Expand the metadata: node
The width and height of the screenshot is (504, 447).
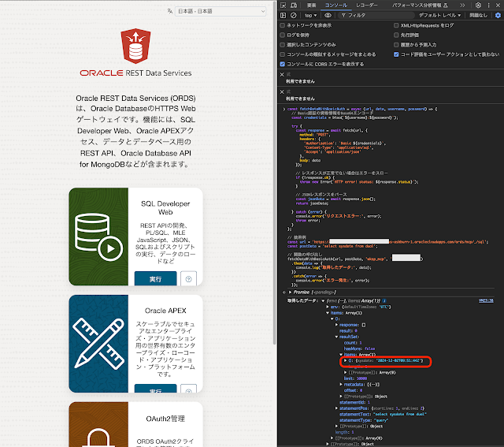[x=341, y=385]
